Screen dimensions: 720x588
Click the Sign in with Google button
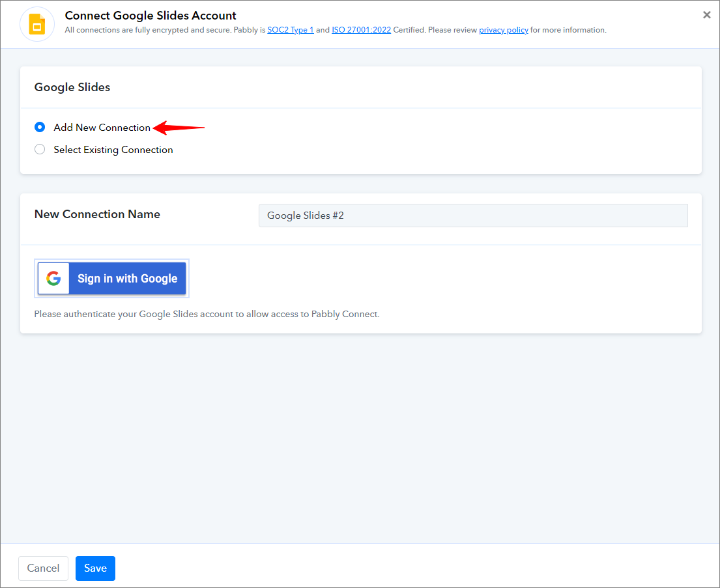tap(111, 278)
